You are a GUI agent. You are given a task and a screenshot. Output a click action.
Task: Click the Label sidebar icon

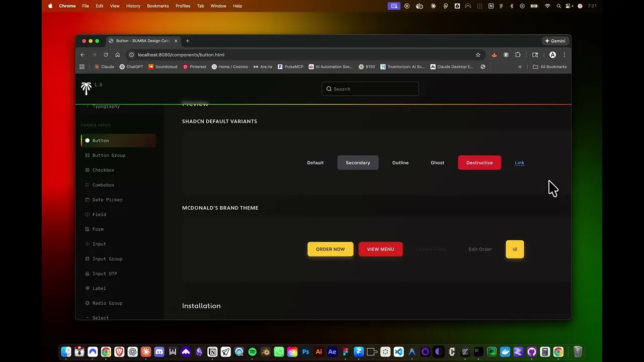(88, 288)
